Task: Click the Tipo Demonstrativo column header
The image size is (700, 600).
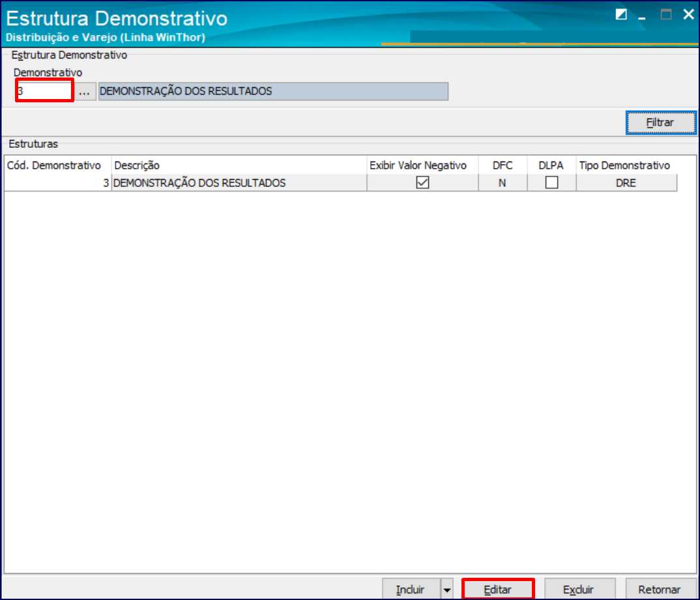Action: (626, 165)
